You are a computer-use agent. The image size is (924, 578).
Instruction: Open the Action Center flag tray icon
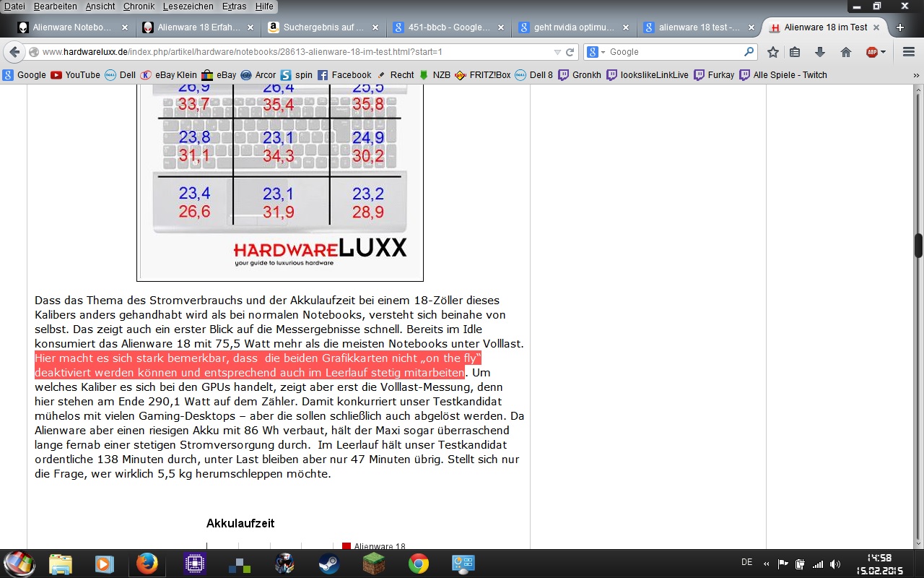click(x=783, y=564)
